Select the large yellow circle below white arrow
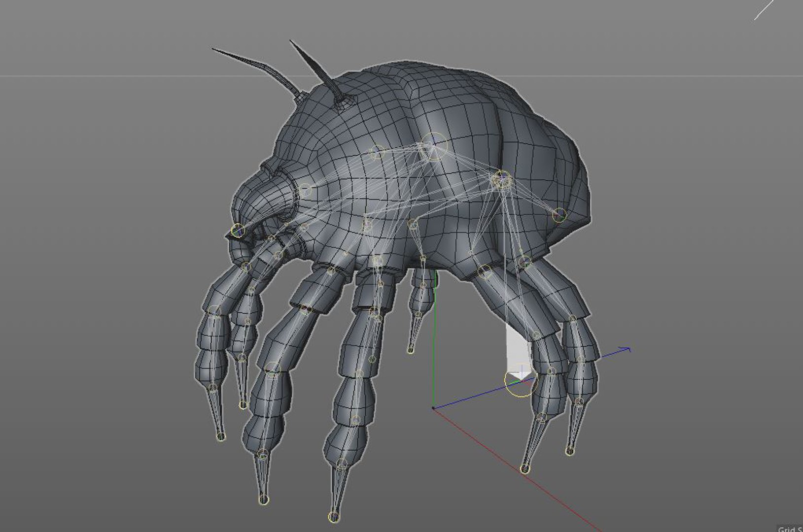Viewport: 803px width, 532px height. tap(520, 381)
